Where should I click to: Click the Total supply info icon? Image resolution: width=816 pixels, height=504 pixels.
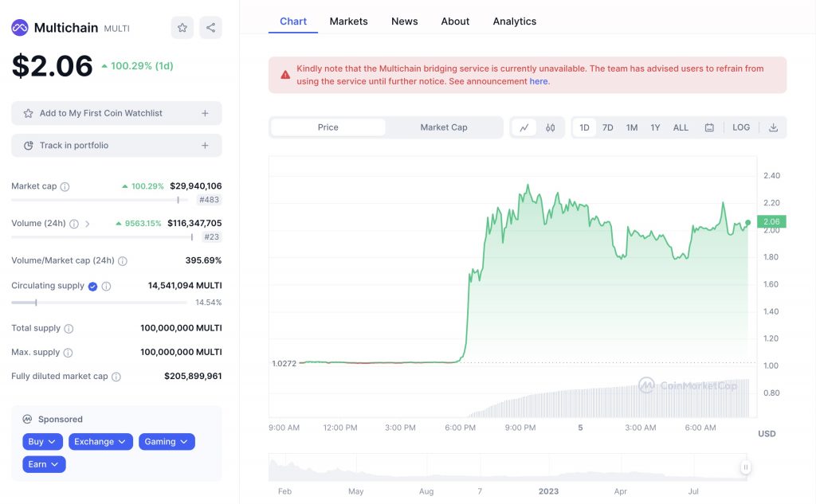pos(69,329)
